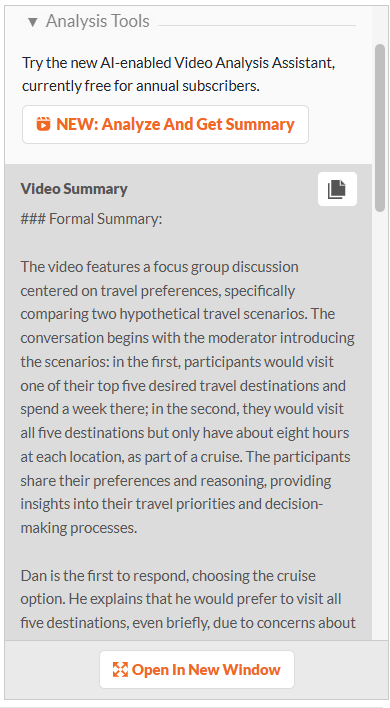The width and height of the screenshot is (390, 708).
Task: Open In New Window button at the bottom
Action: tap(197, 670)
